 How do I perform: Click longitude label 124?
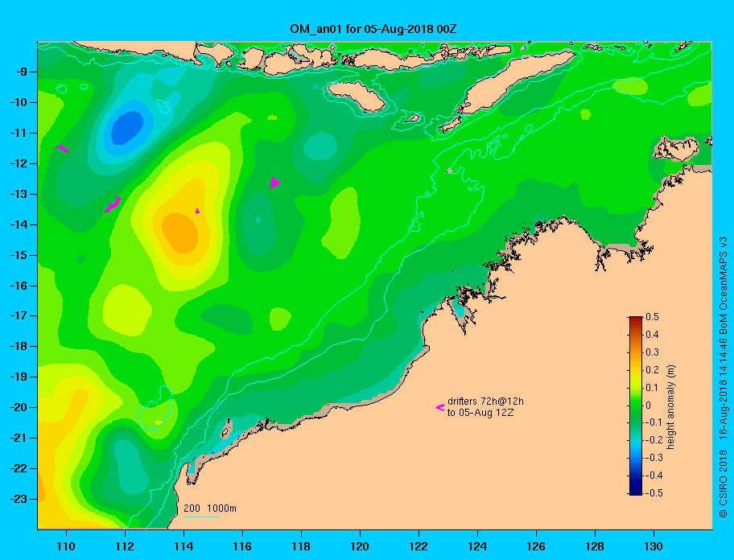[x=477, y=546]
